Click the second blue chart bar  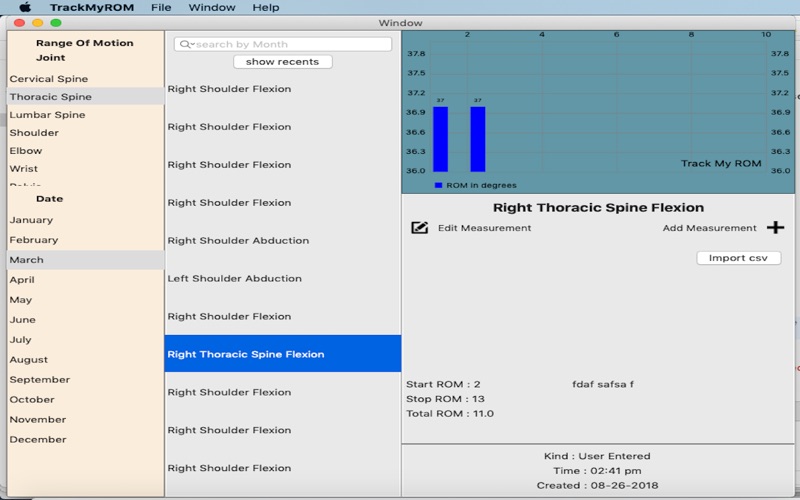pos(478,139)
